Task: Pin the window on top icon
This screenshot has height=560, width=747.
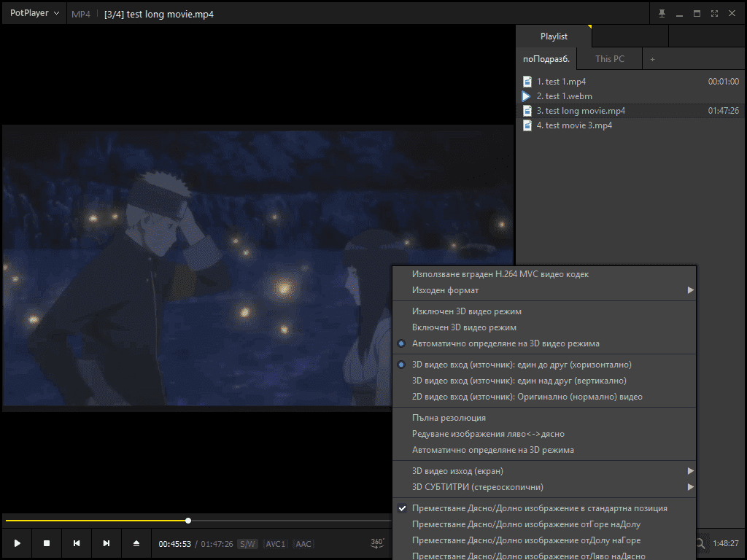Action: 662,13
